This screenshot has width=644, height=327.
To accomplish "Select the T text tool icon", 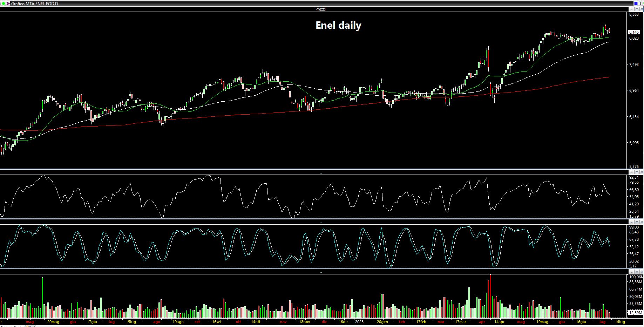I will point(640,4).
